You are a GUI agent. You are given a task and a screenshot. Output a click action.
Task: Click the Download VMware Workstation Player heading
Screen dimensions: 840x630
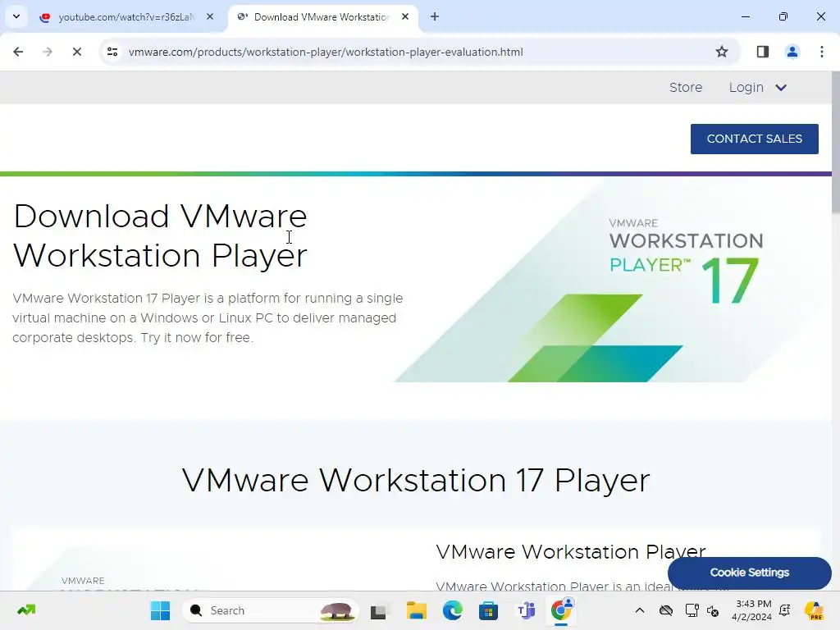click(x=160, y=235)
